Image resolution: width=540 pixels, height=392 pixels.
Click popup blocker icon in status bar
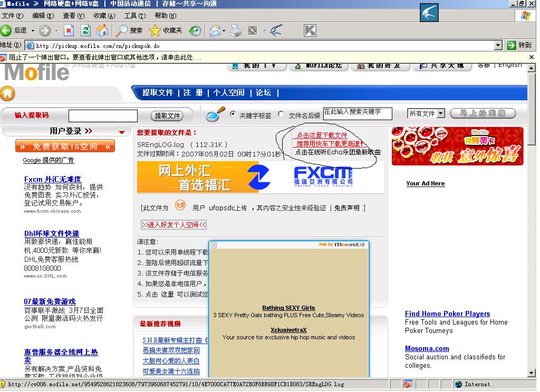408,384
